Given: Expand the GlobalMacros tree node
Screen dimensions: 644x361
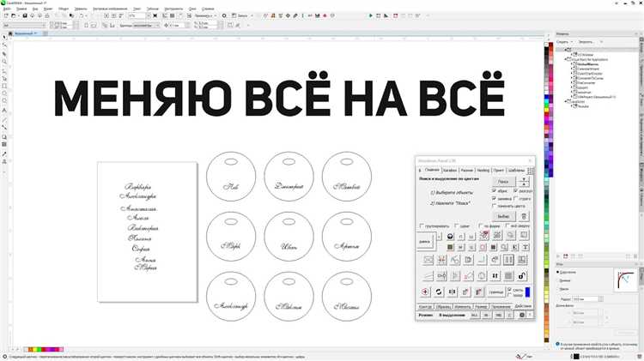Looking at the screenshot, I should 571,64.
